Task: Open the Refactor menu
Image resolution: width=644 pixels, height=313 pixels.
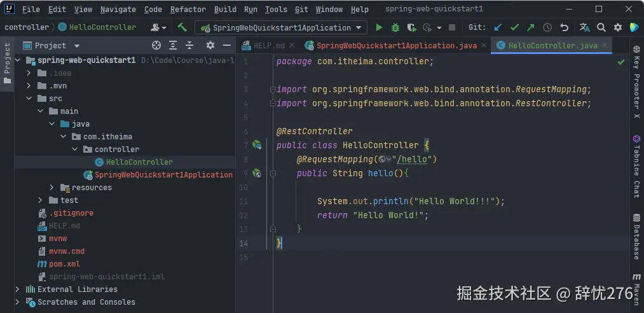Action: (x=188, y=9)
